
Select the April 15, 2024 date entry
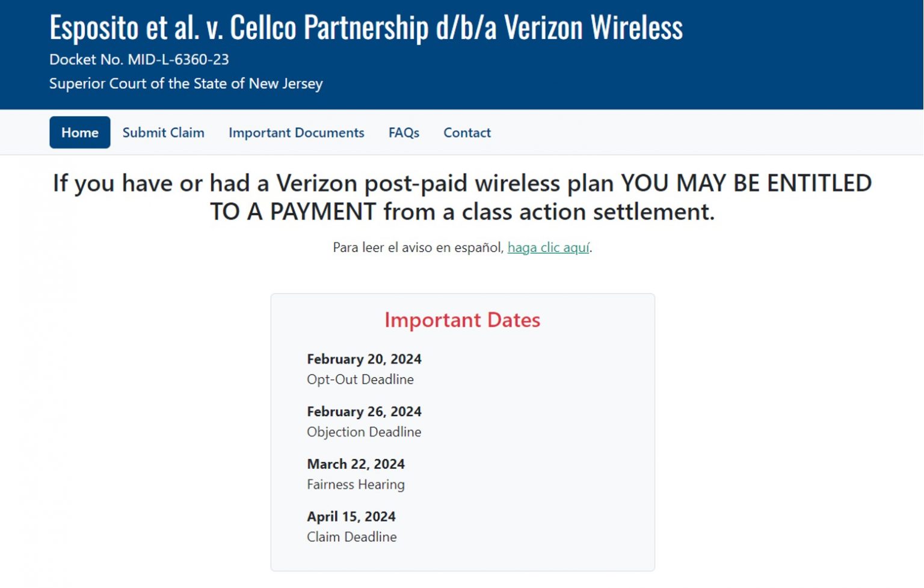click(x=351, y=516)
